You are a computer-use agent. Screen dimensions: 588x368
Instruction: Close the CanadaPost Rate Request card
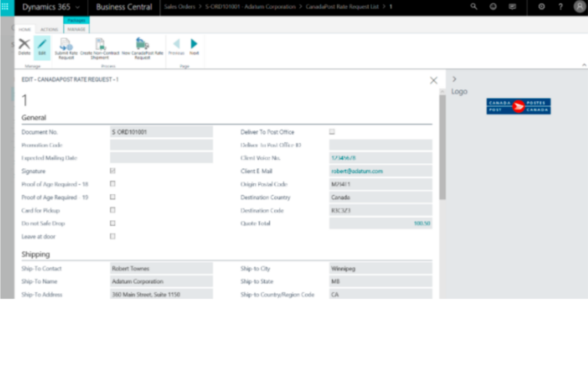[x=434, y=80]
